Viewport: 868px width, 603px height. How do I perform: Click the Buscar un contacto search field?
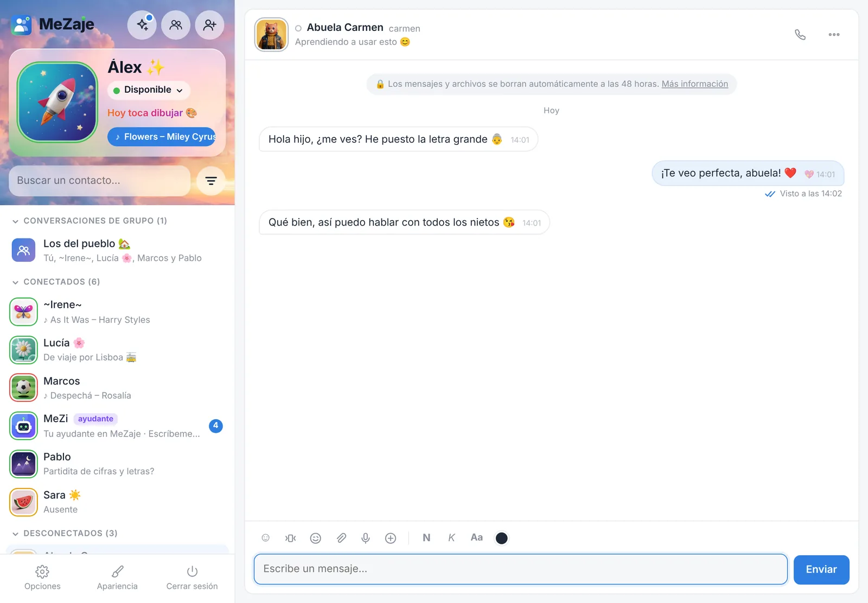click(100, 181)
